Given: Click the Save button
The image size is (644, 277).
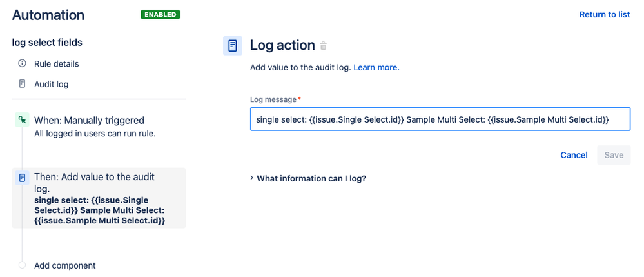Looking at the screenshot, I should 614,155.
